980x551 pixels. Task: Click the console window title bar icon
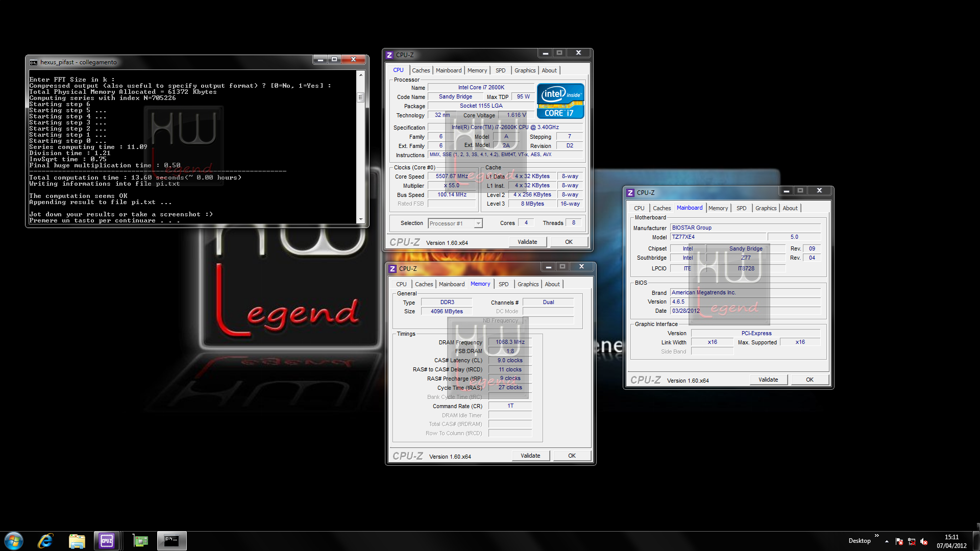[34, 62]
